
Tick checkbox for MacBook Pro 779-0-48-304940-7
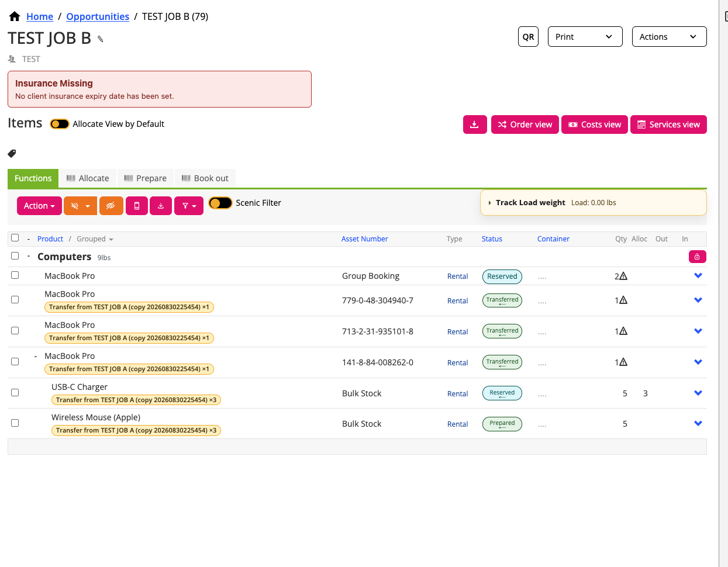tap(15, 300)
